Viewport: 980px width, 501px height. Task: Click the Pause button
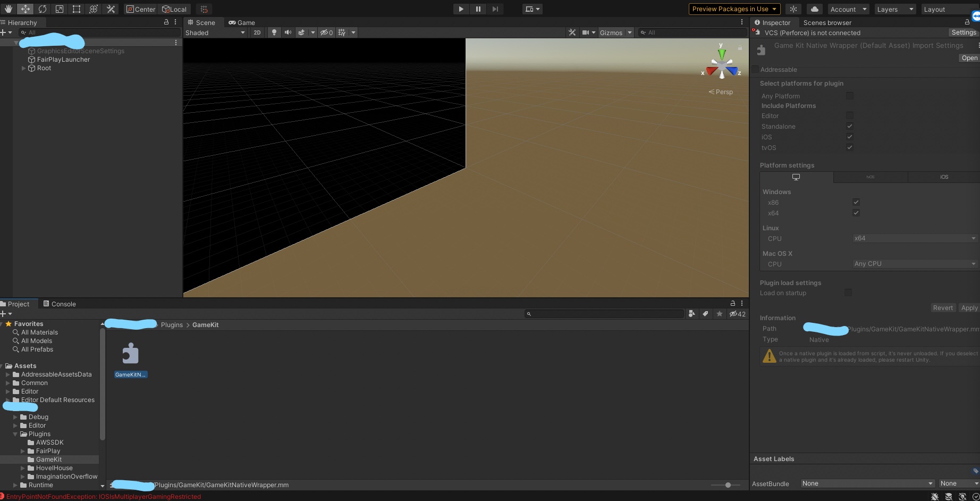(x=478, y=9)
